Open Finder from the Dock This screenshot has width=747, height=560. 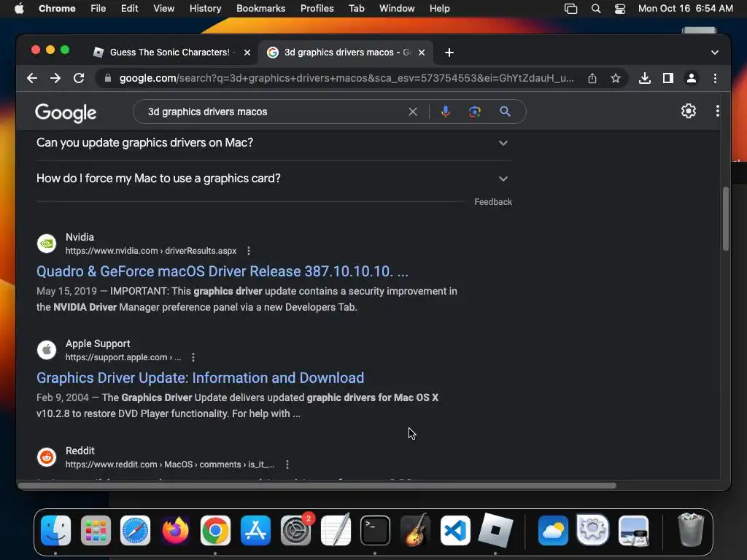55,530
